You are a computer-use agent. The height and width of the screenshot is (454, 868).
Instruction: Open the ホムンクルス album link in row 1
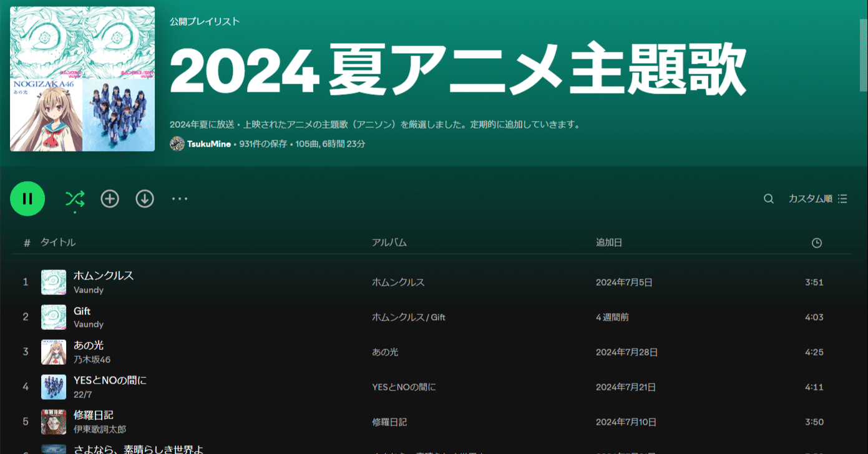pos(398,283)
